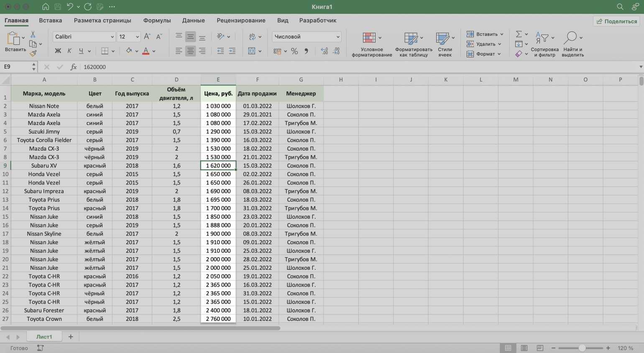Toggle italic К formatting
Image resolution: width=644 pixels, height=353 pixels.
coord(69,51)
